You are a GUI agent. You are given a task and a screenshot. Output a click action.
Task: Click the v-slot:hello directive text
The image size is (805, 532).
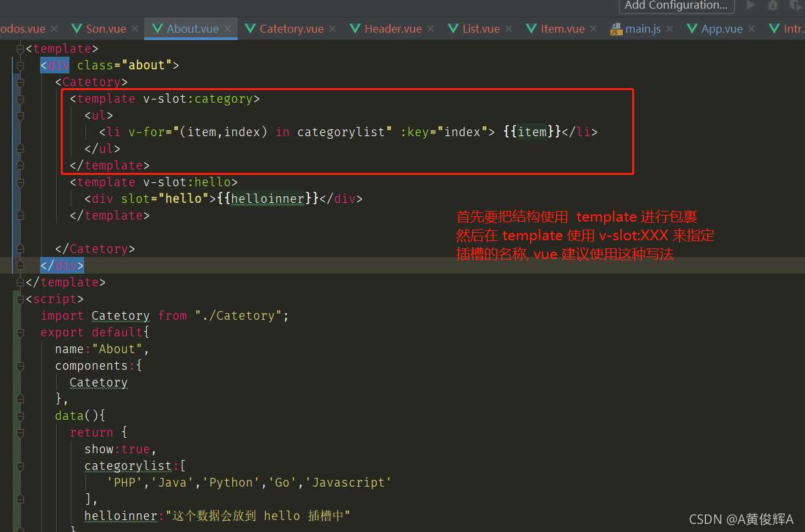coord(187,182)
